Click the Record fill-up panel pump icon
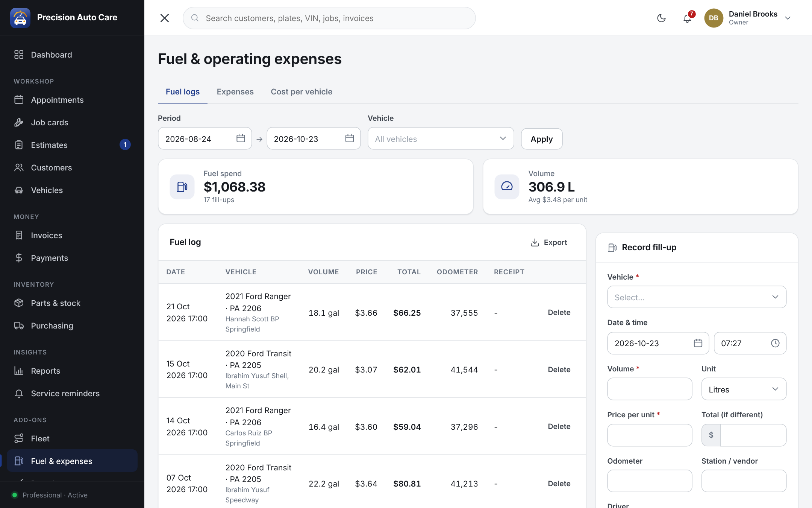 click(x=612, y=247)
